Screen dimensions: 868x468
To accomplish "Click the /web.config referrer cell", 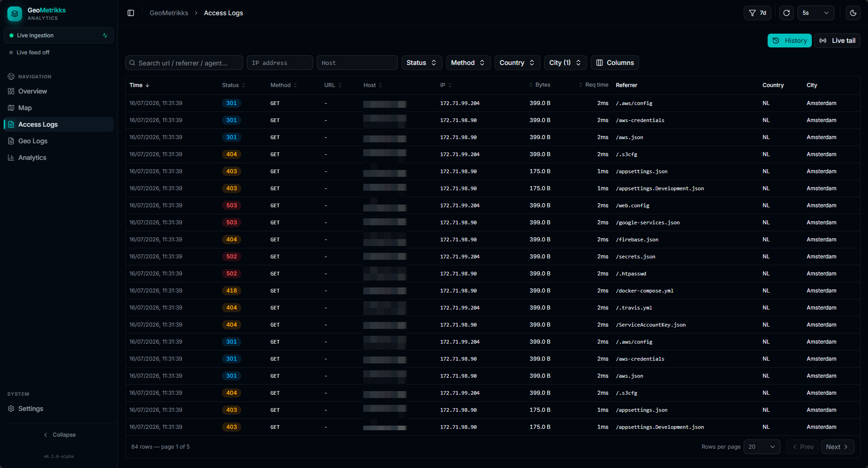I will pos(633,205).
